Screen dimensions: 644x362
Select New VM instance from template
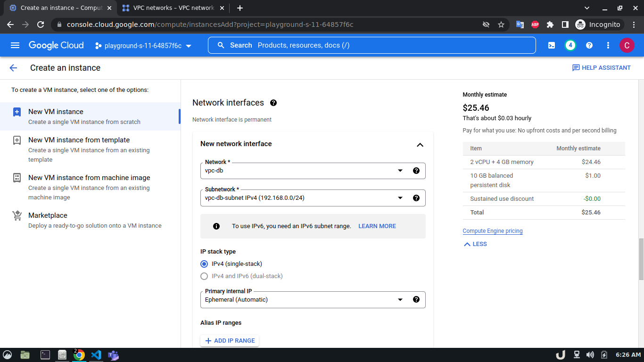pos(90,149)
